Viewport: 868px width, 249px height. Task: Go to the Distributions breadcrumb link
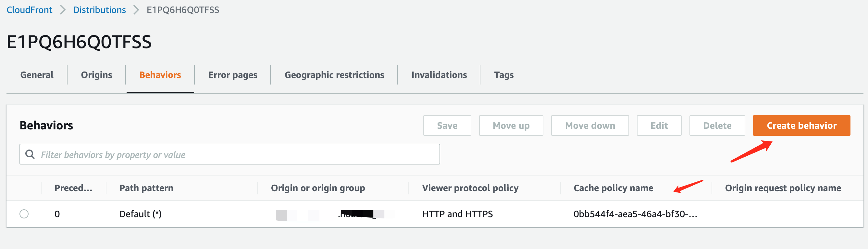pos(99,10)
